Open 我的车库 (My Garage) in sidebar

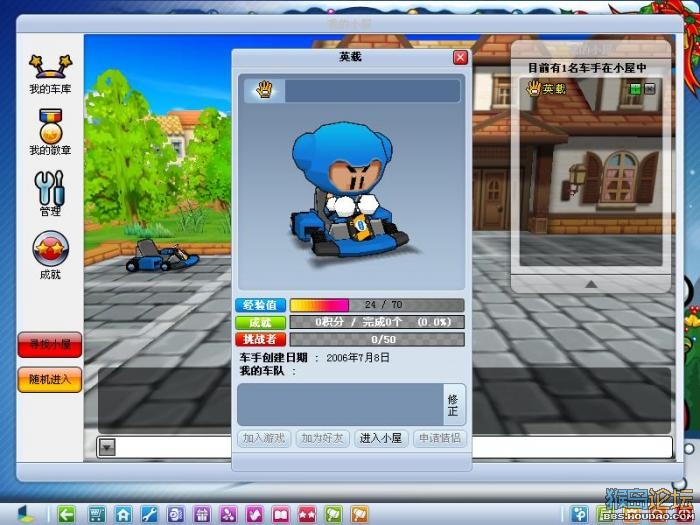(x=50, y=74)
